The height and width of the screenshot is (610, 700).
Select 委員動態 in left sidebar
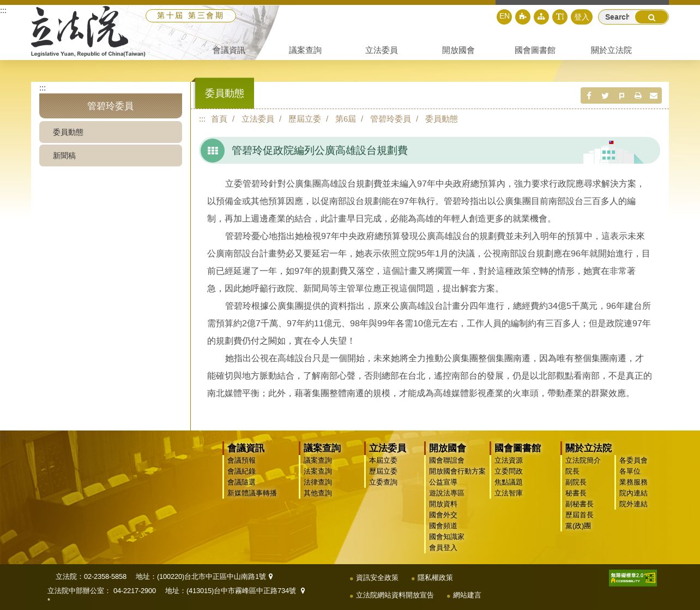pos(111,132)
